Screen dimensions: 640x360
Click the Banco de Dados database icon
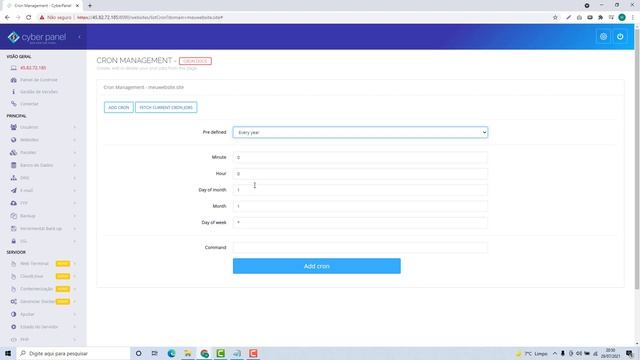point(13,165)
